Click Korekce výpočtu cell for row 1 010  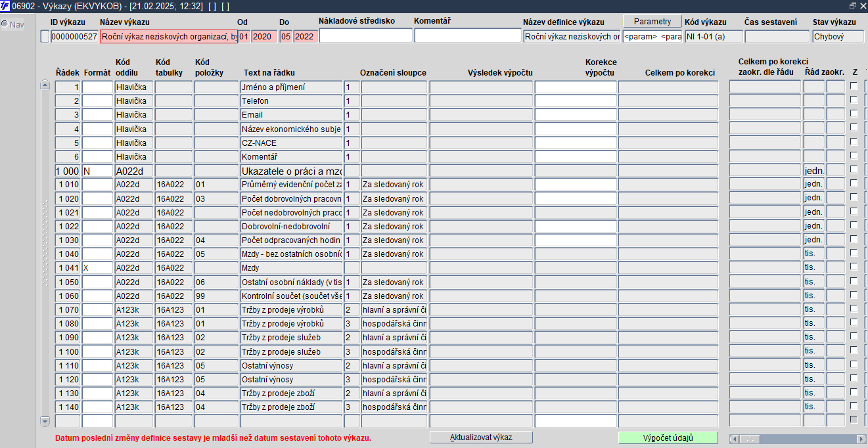(576, 184)
